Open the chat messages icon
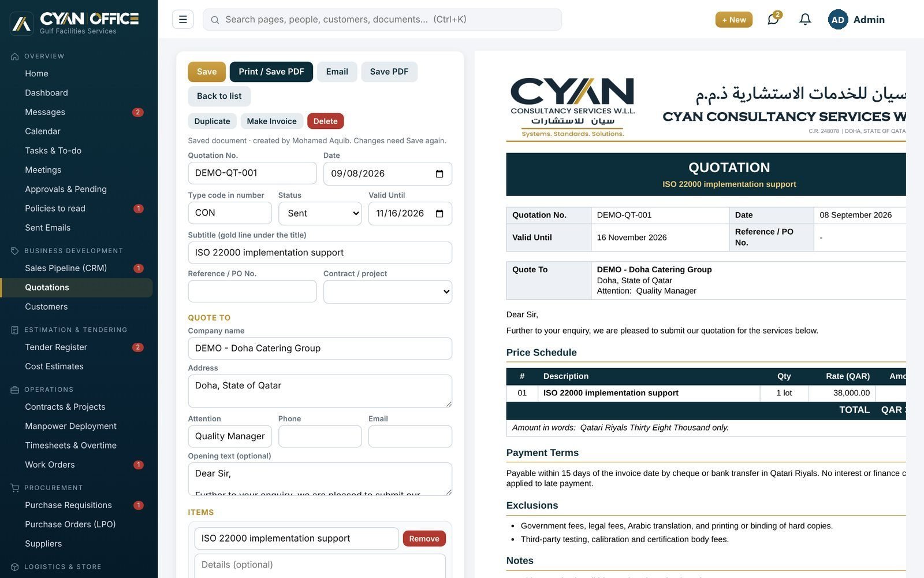The height and width of the screenshot is (578, 924). [773, 20]
